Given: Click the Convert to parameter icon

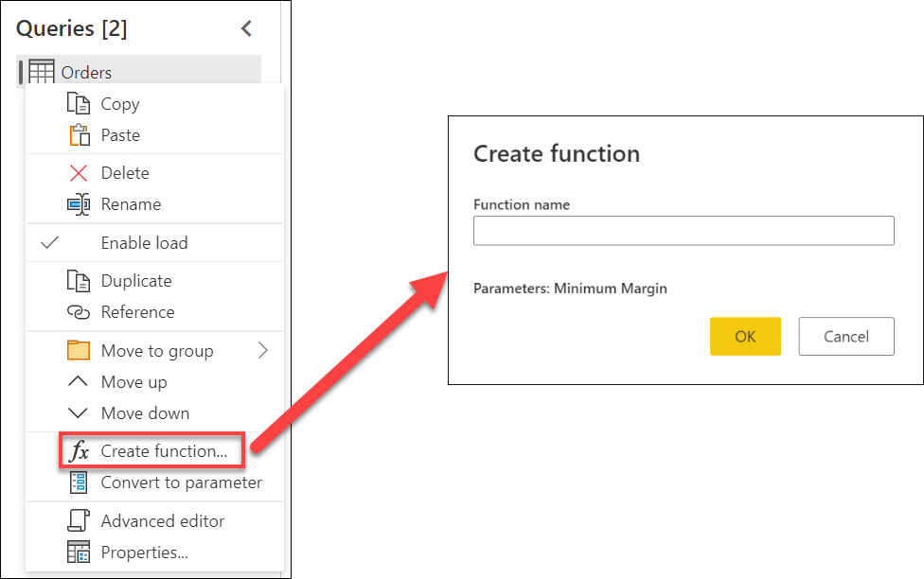Looking at the screenshot, I should click(79, 482).
